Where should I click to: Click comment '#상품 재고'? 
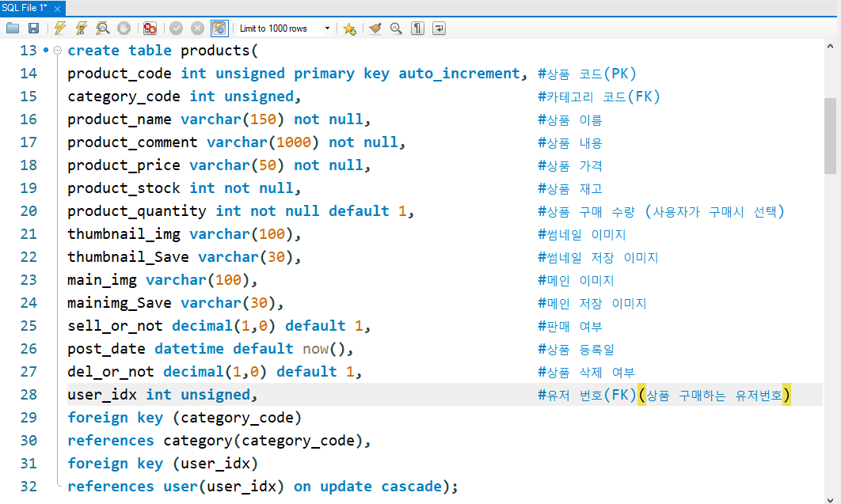pyautogui.click(x=569, y=188)
